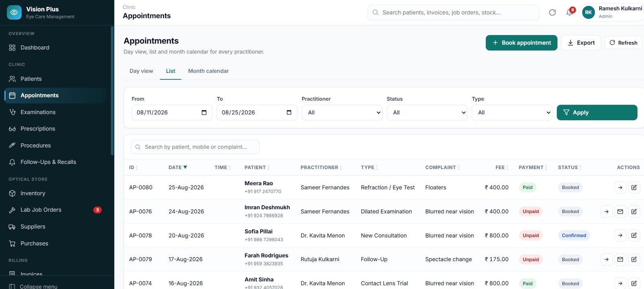Viewport: 644px width, 289px height.
Task: Click Confirmed status badge for Sofia Pillai
Action: (x=574, y=235)
